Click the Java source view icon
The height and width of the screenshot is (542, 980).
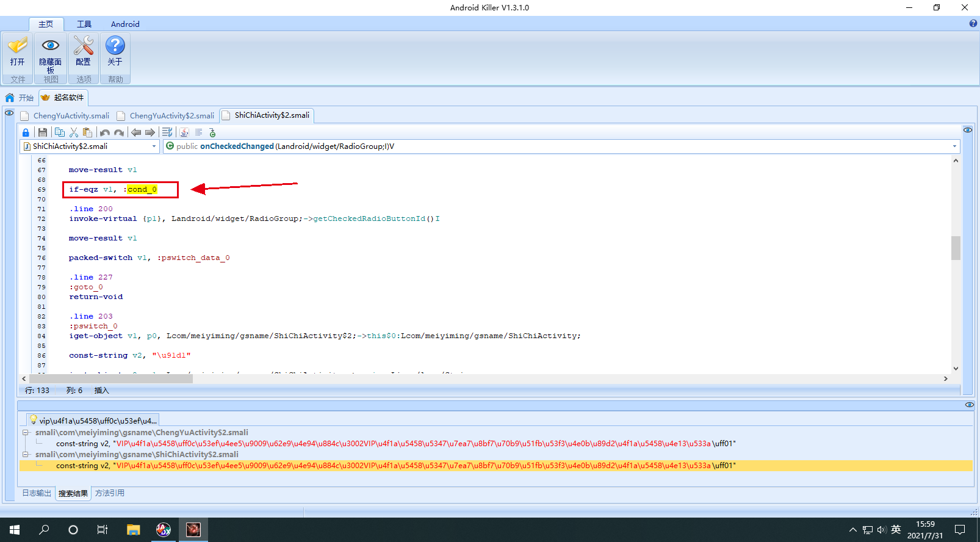[184, 132]
